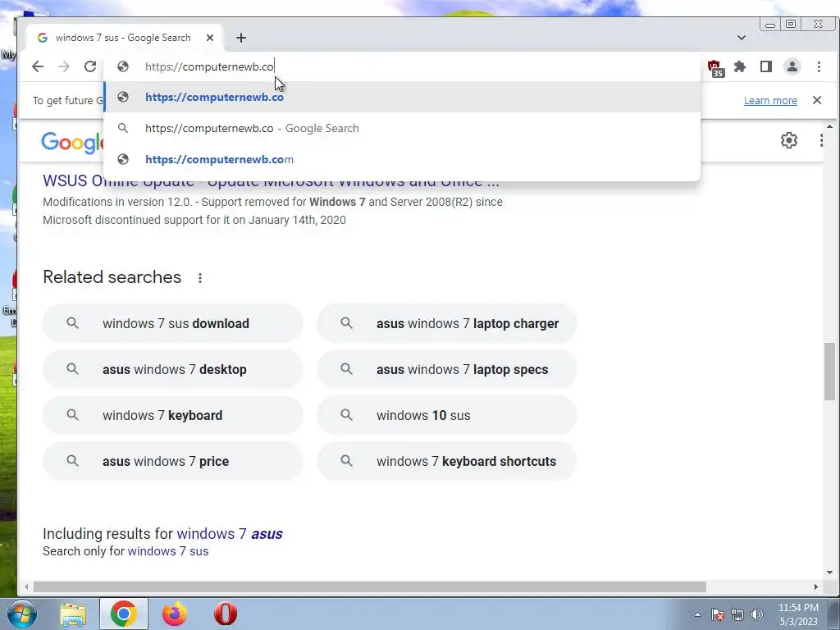Click the globe icon in the address bar
840x630 pixels.
pos(123,66)
